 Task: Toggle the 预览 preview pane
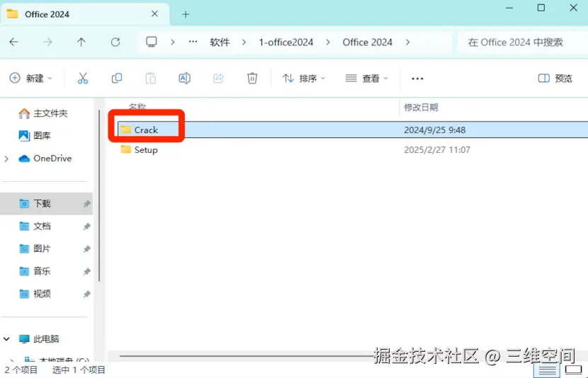tap(555, 79)
